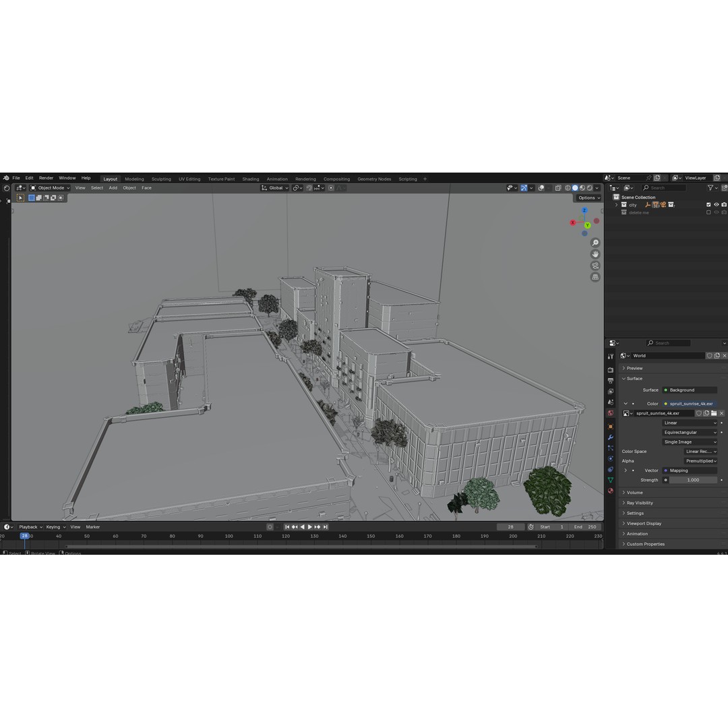Open the Equirectangular projection dropdown
The image size is (728, 728).
pyautogui.click(x=689, y=432)
